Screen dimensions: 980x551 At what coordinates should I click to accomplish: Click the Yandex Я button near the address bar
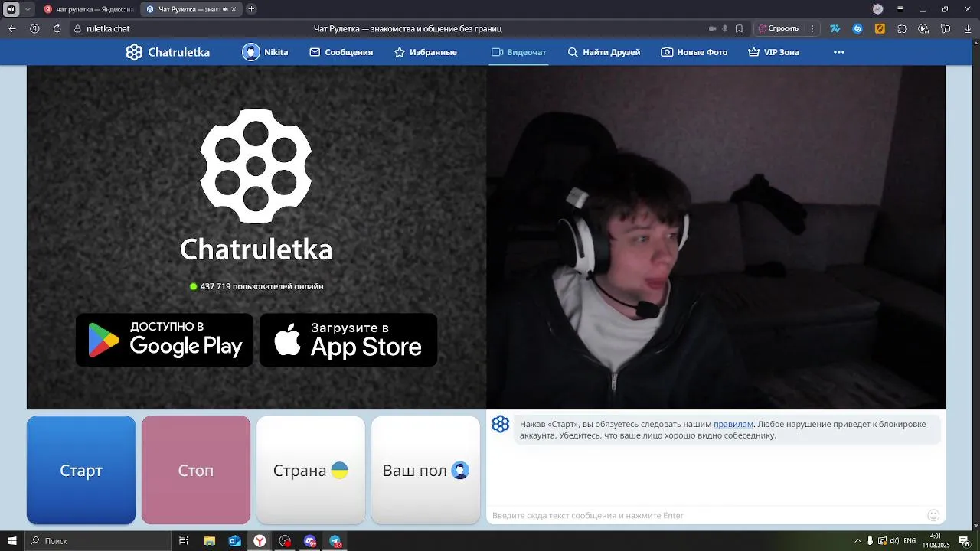[x=34, y=28]
